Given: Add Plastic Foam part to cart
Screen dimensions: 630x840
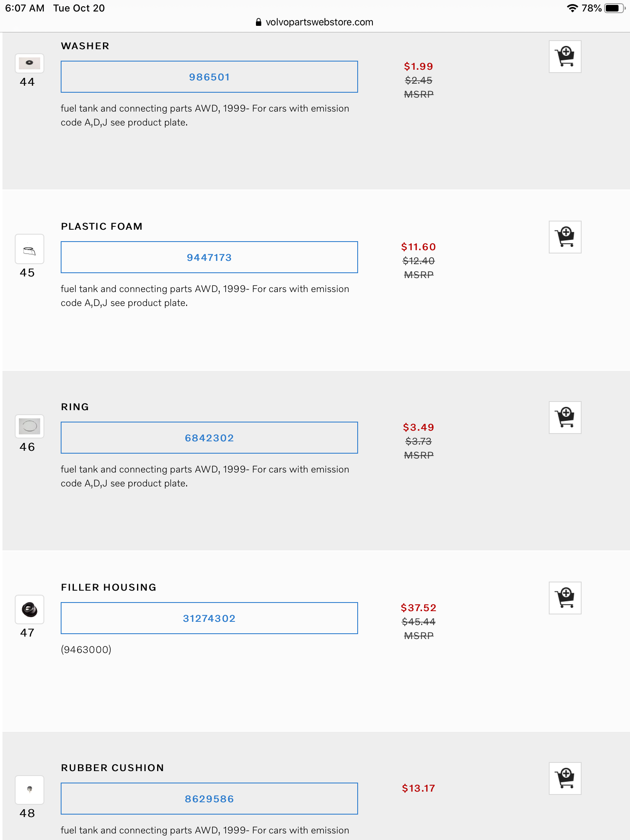Looking at the screenshot, I should click(565, 237).
